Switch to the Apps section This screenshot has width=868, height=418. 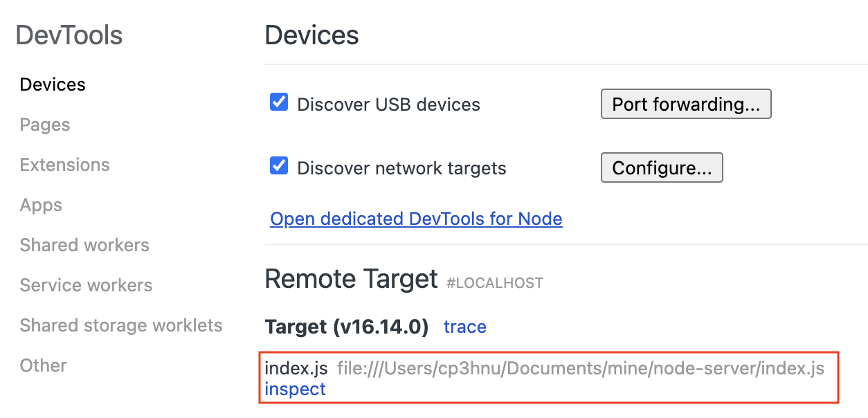click(41, 205)
